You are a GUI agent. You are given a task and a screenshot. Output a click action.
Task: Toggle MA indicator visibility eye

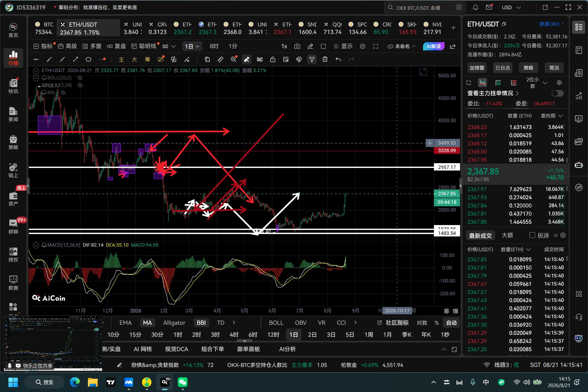(x=63, y=93)
